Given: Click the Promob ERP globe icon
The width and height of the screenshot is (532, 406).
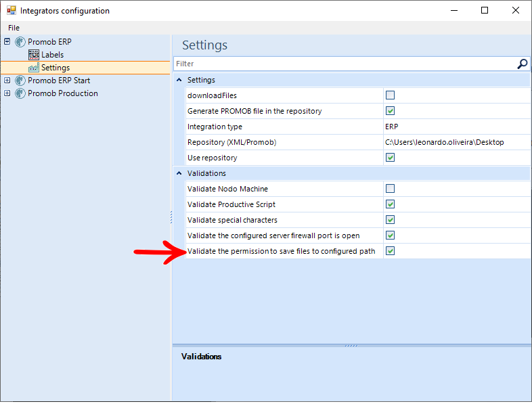Looking at the screenshot, I should tap(20, 42).
